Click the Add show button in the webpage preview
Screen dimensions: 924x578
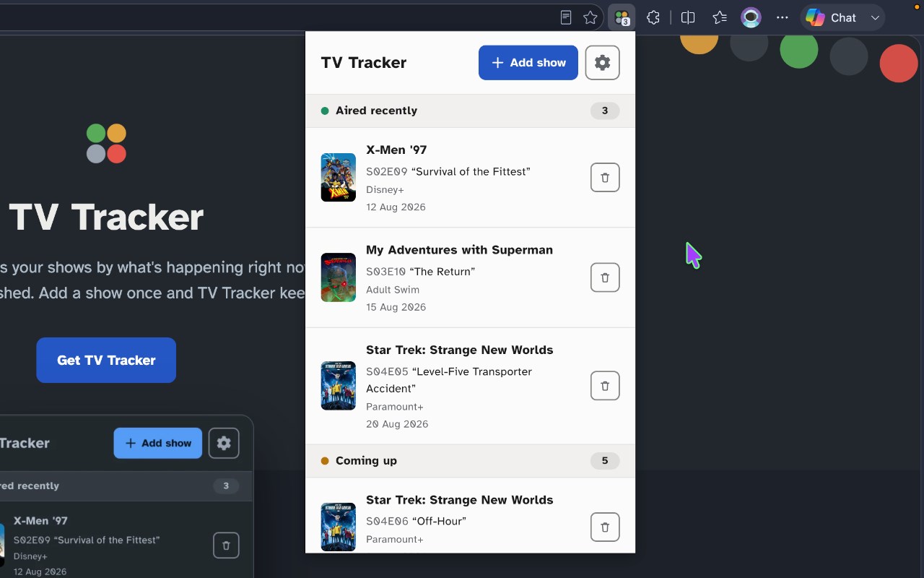pos(158,444)
